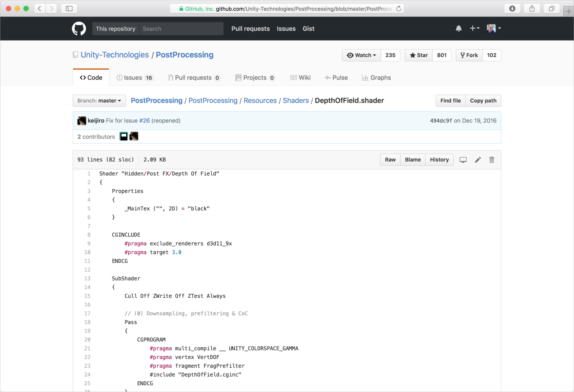
Task: Open commit 494dc9f
Action: (441, 121)
